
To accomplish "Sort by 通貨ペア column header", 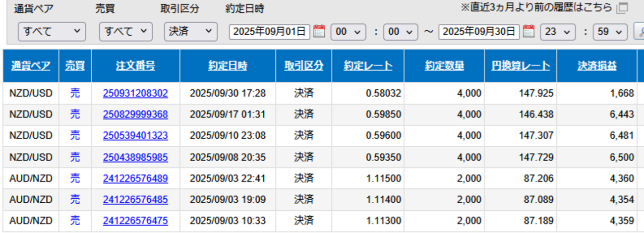I will [x=31, y=65].
